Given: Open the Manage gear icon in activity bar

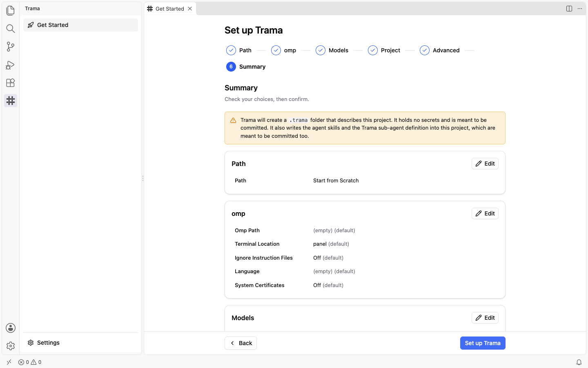Looking at the screenshot, I should 11,346.
